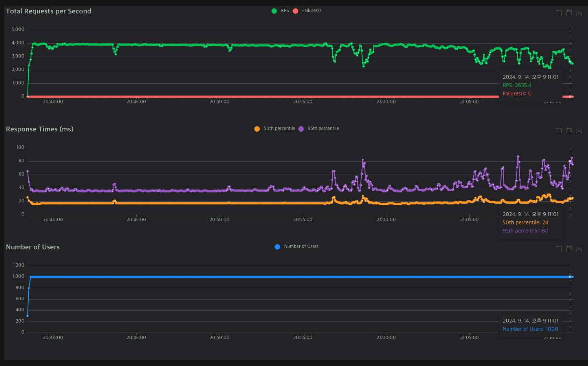This screenshot has width=588, height=366.
Task: Select the RPS dip point near 20:43
Action: 115,54
